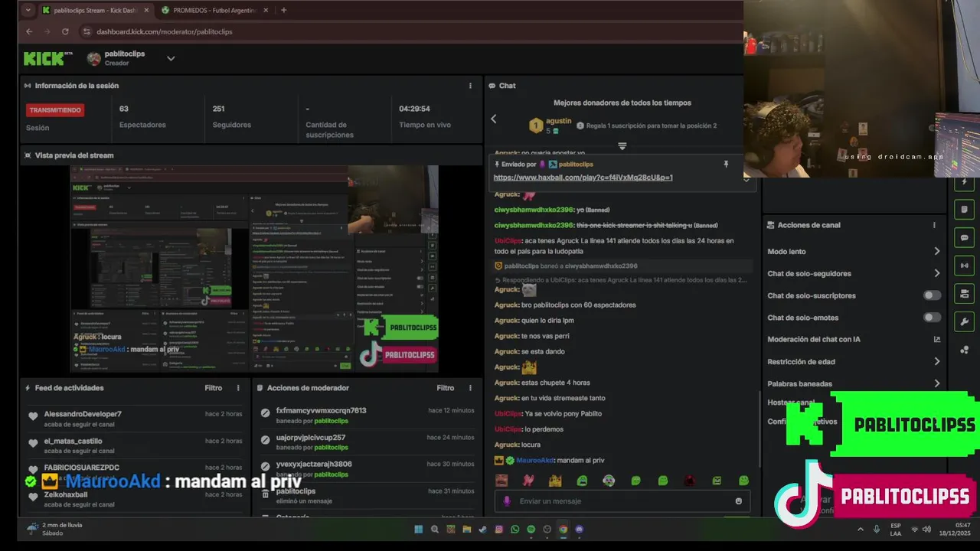The image size is (980, 551).
Task: Open browser tab search dropdown
Action: 28,10
